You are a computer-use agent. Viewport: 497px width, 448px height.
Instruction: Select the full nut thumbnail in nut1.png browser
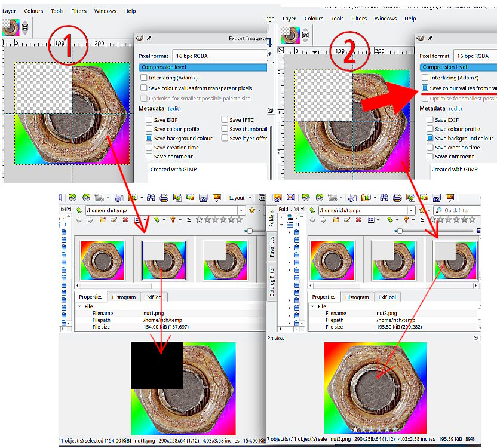(102, 260)
